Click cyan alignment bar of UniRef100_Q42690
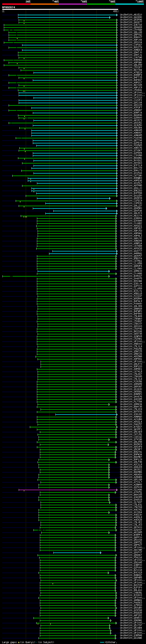This screenshot has width=146, height=644. tap(64, 17)
